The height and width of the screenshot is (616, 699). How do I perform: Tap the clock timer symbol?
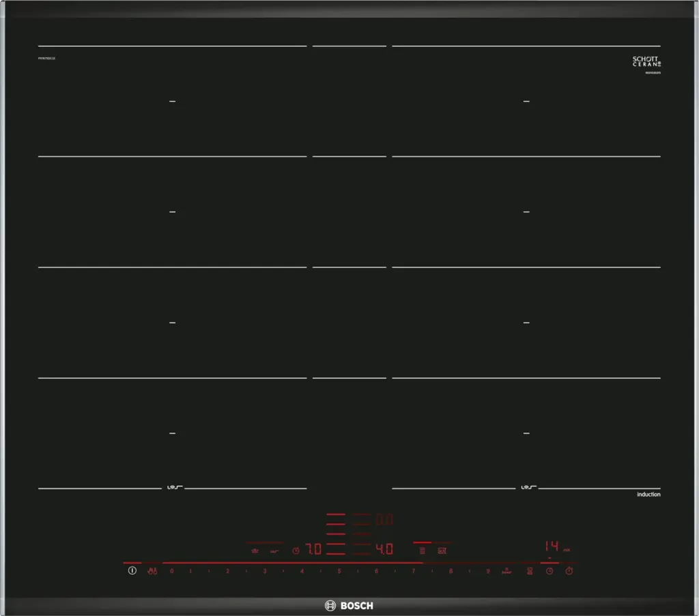pos(550,571)
